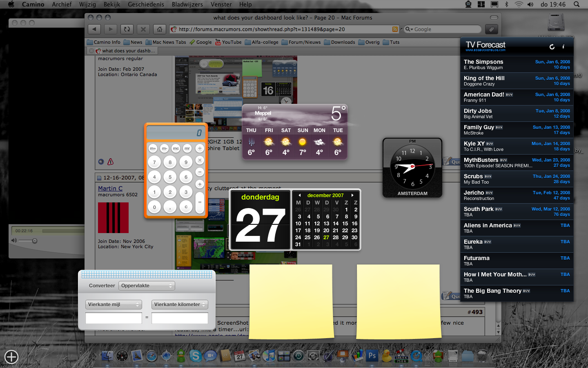Adjust the volume slider in the player window
Viewport: 588px width, 368px height.
(x=29, y=241)
